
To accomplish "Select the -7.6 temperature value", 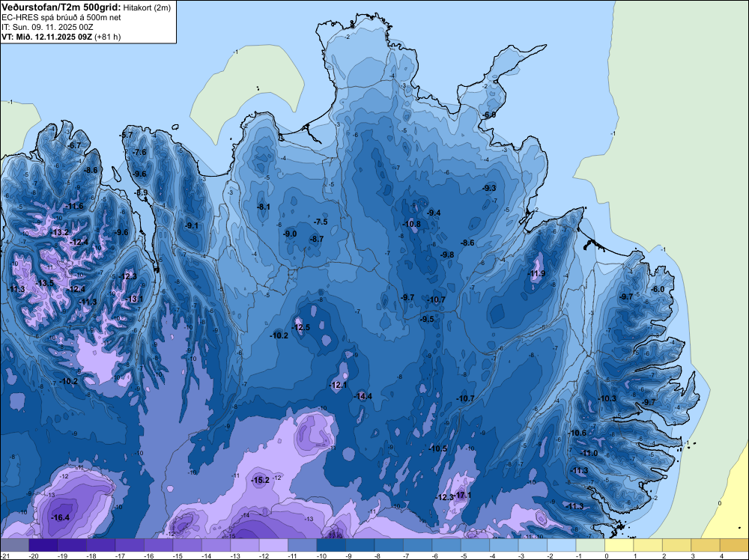I will [x=139, y=152].
